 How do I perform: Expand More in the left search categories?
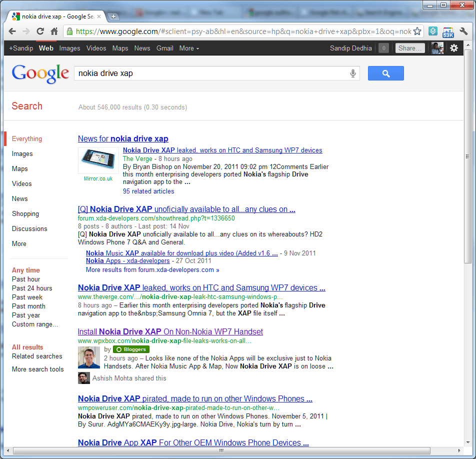pyautogui.click(x=19, y=244)
